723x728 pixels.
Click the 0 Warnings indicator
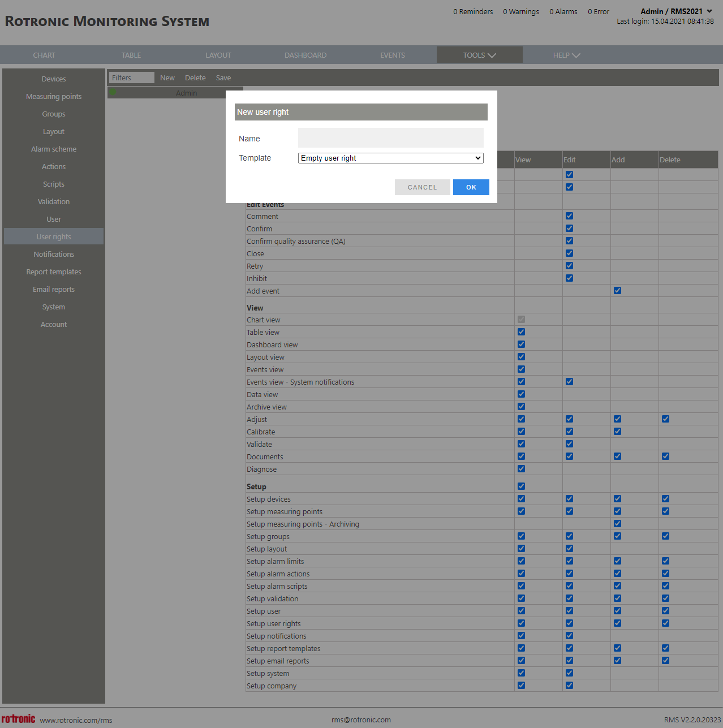[521, 11]
